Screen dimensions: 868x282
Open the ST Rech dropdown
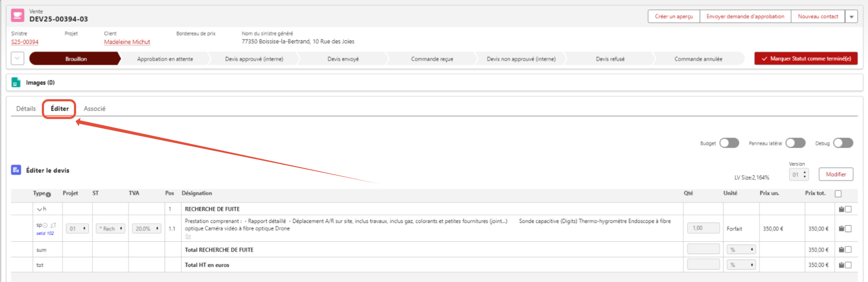click(110, 229)
